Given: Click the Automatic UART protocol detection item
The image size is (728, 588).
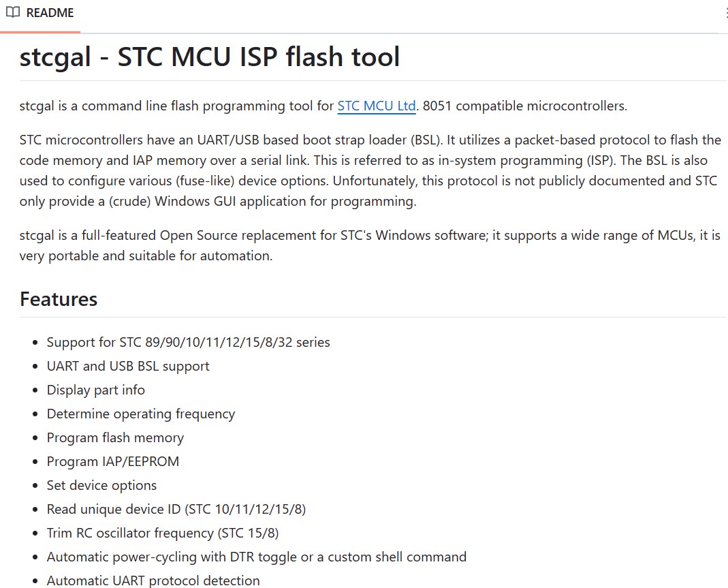Looking at the screenshot, I should tap(153, 581).
